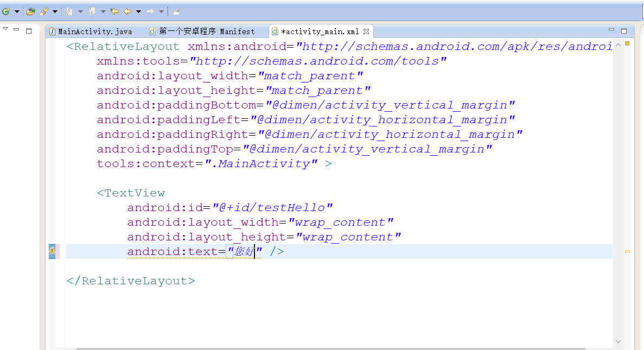
Task: Click the </RelativeLayout> closing tag
Action: 131,281
